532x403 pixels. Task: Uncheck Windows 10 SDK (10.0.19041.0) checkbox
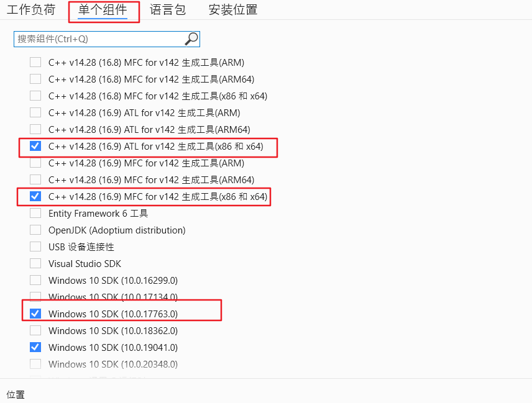[35, 347]
